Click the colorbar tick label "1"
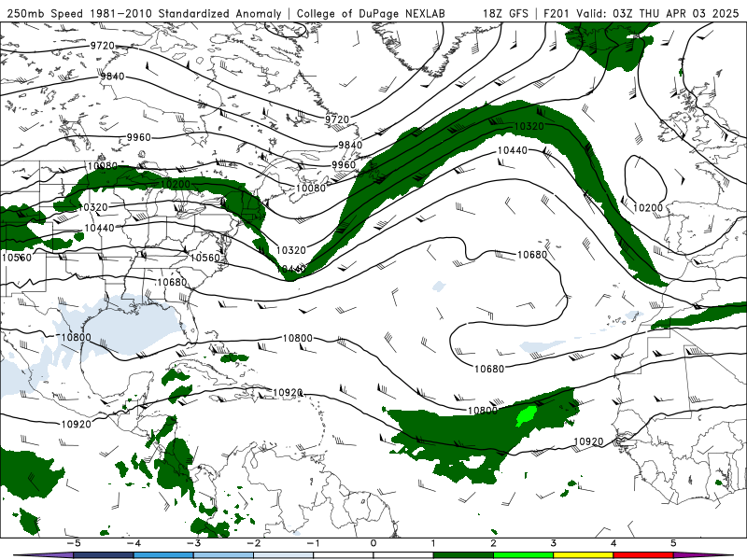 pos(433,543)
